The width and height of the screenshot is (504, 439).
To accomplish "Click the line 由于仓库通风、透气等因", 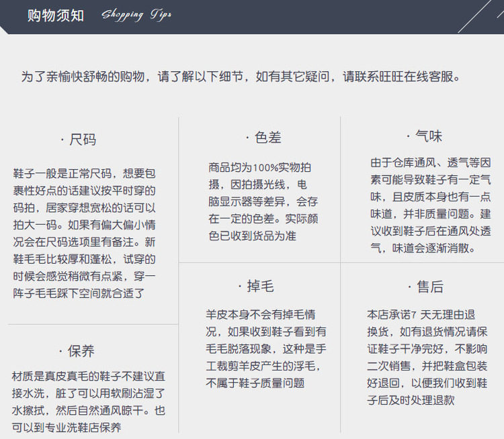I will click(x=431, y=162).
